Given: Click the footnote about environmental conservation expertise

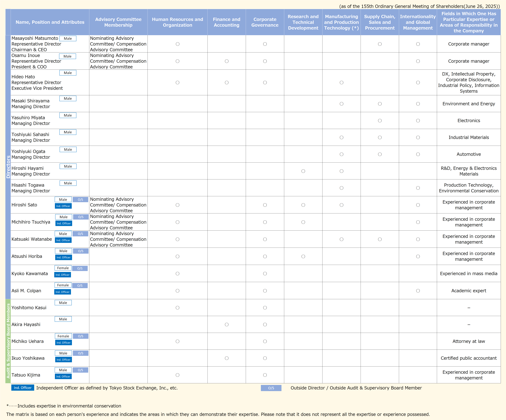Looking at the screenshot, I should [64, 406].
